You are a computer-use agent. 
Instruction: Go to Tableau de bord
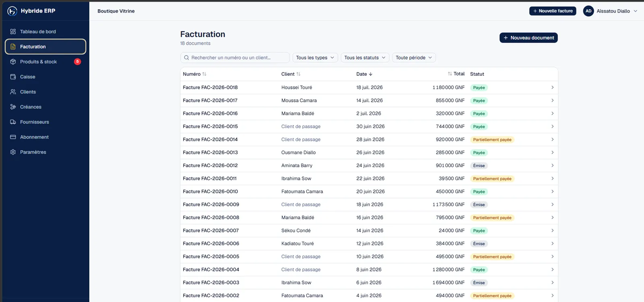pos(45,31)
